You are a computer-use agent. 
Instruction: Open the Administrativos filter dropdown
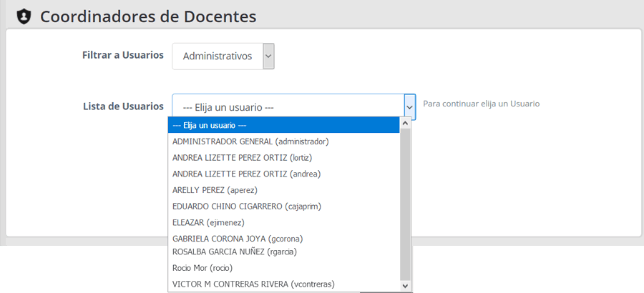(217, 56)
